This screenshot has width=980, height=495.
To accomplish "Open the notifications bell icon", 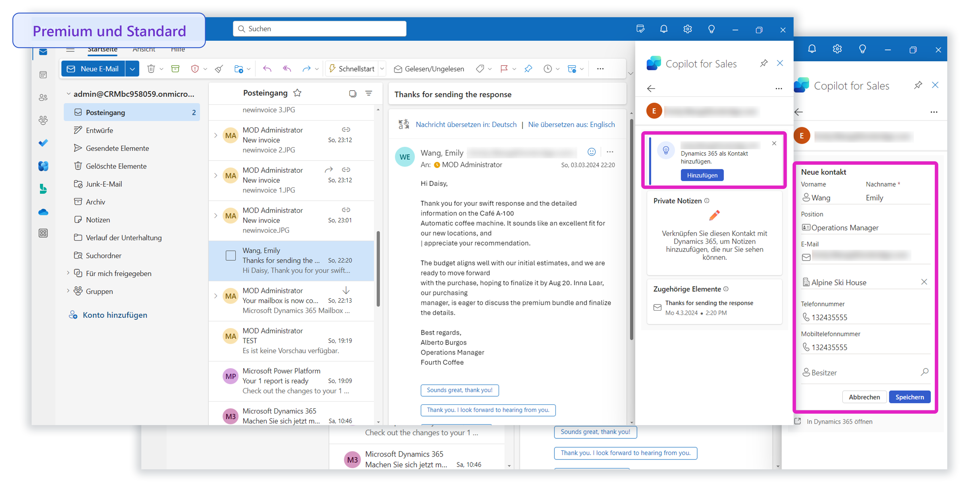I will pyautogui.click(x=664, y=29).
